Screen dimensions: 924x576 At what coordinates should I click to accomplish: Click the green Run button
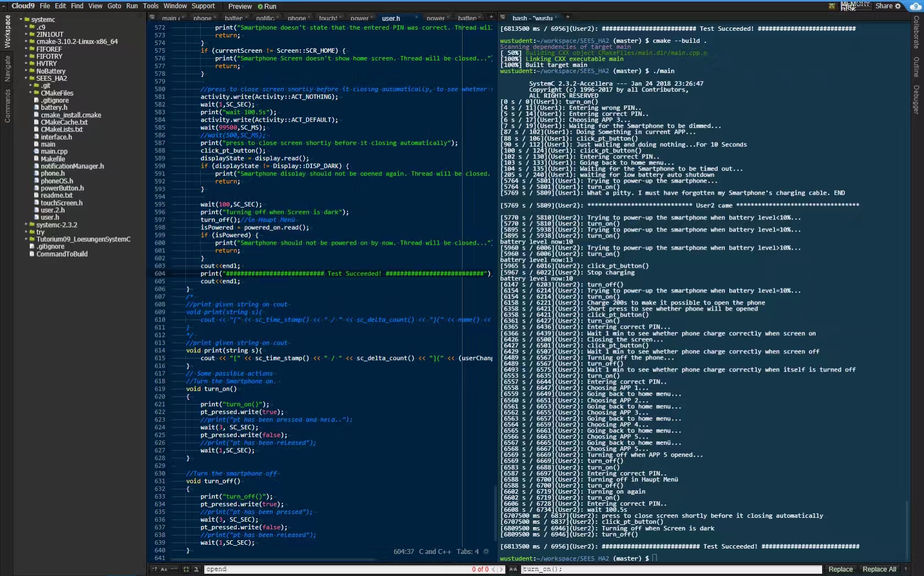[x=267, y=7]
